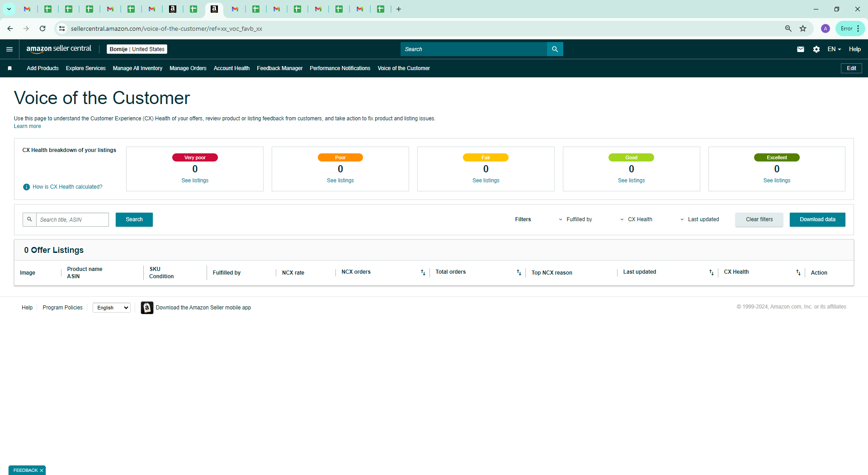
Task: Click the magnifier button in top search bar
Action: [555, 49]
